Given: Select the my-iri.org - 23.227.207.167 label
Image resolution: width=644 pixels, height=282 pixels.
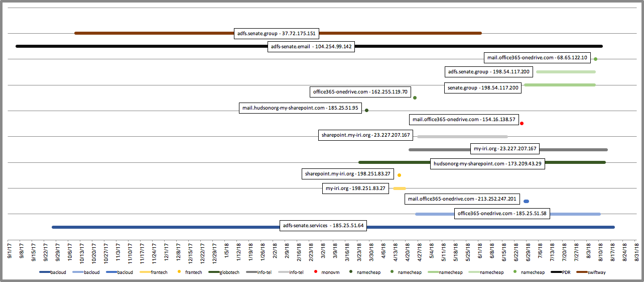Looking at the screenshot, I should pyautogui.click(x=505, y=149).
